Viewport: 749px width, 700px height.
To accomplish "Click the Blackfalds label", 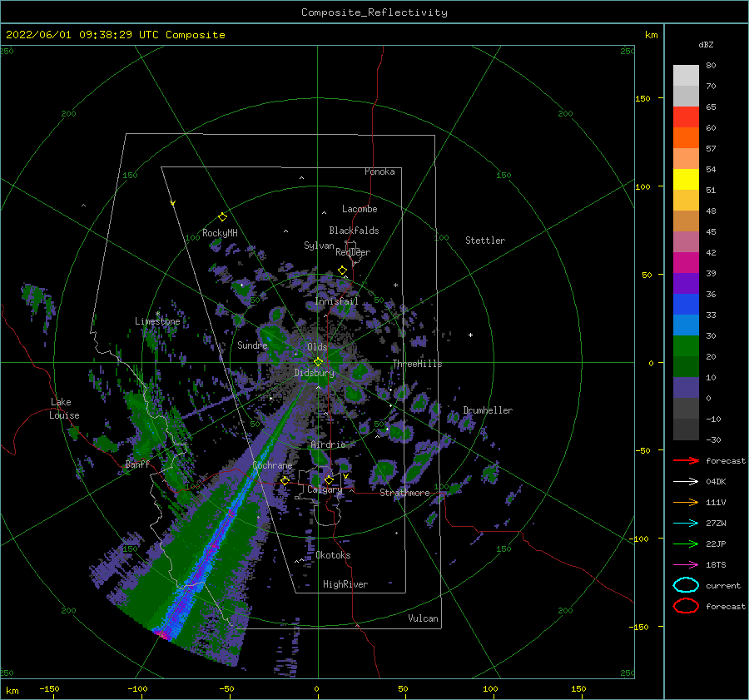I will 354,231.
